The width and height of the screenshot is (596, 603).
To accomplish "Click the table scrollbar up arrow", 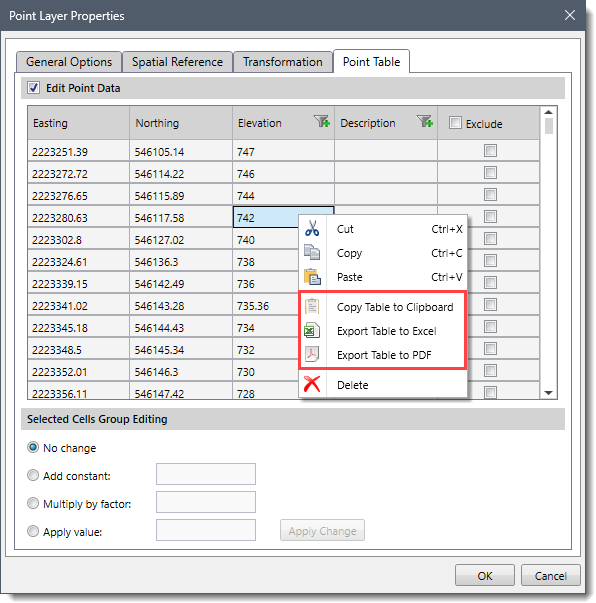I will (549, 112).
